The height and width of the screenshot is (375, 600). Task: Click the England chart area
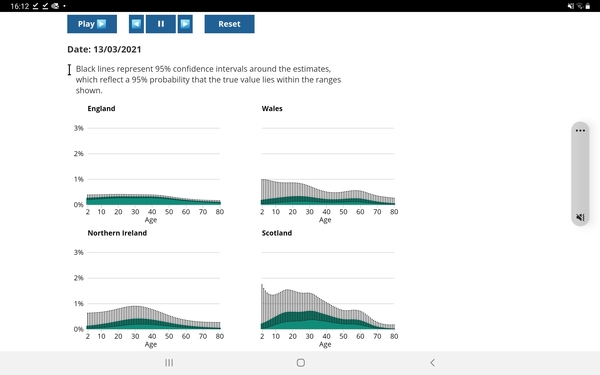click(x=153, y=166)
